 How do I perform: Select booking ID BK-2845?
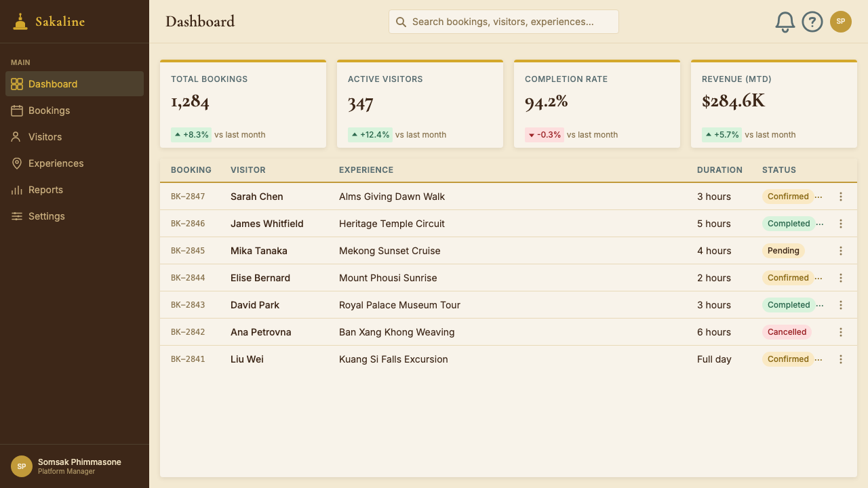tap(188, 251)
